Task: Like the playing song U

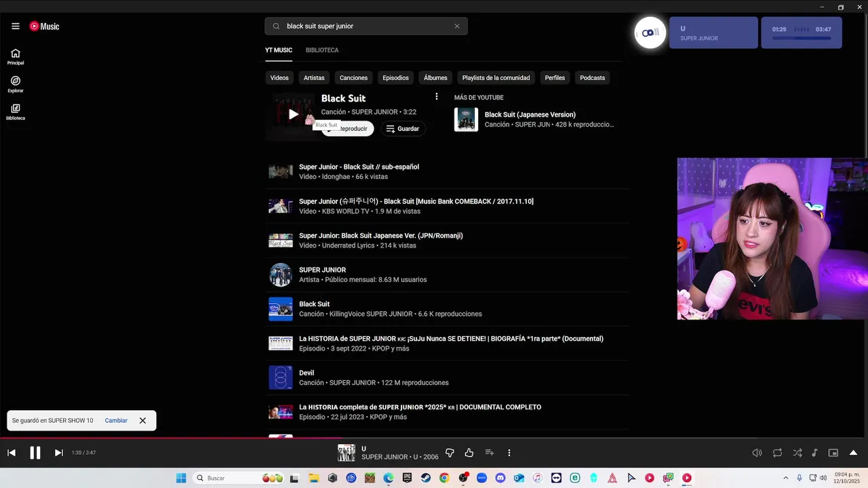Action: click(x=469, y=453)
